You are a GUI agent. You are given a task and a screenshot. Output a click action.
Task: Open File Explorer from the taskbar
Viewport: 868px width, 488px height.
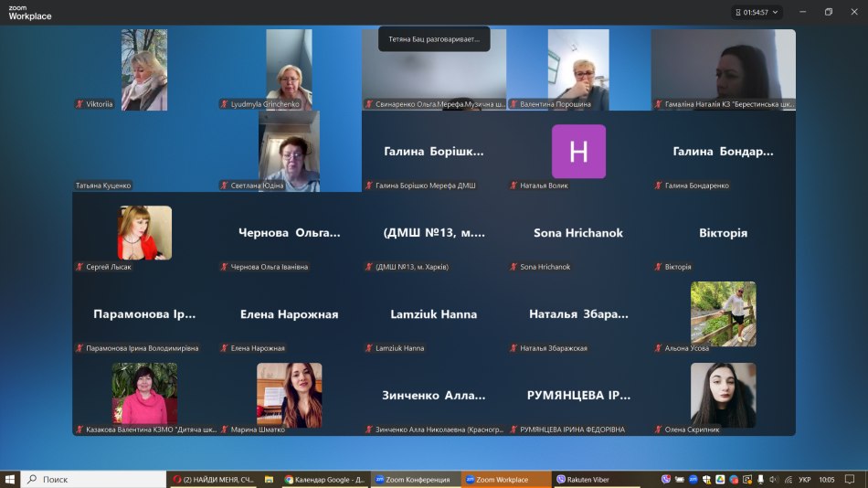(x=270, y=479)
